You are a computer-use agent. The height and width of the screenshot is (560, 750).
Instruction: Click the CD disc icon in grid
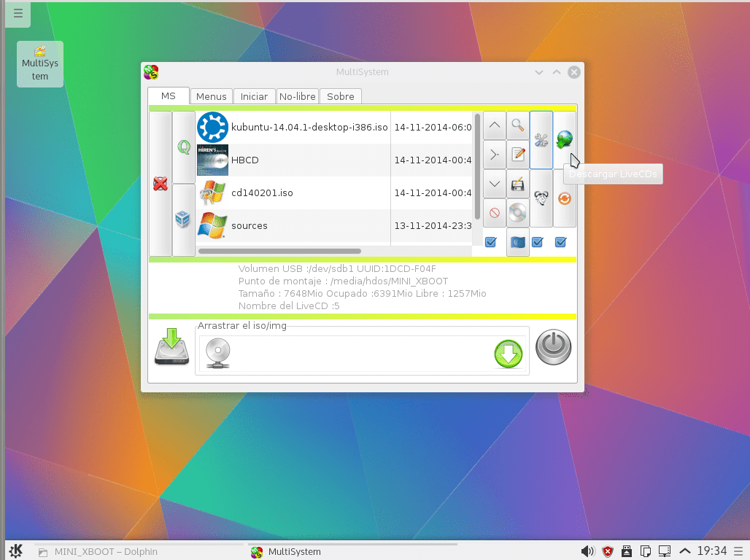517,213
